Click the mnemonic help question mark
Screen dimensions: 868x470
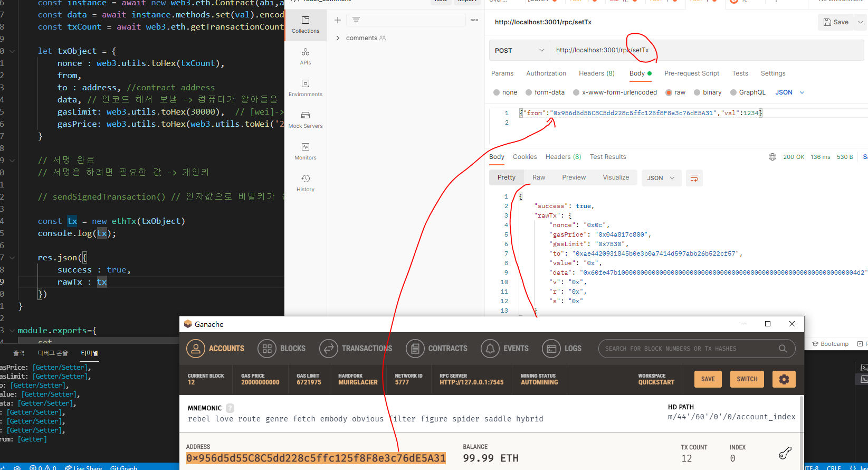230,408
